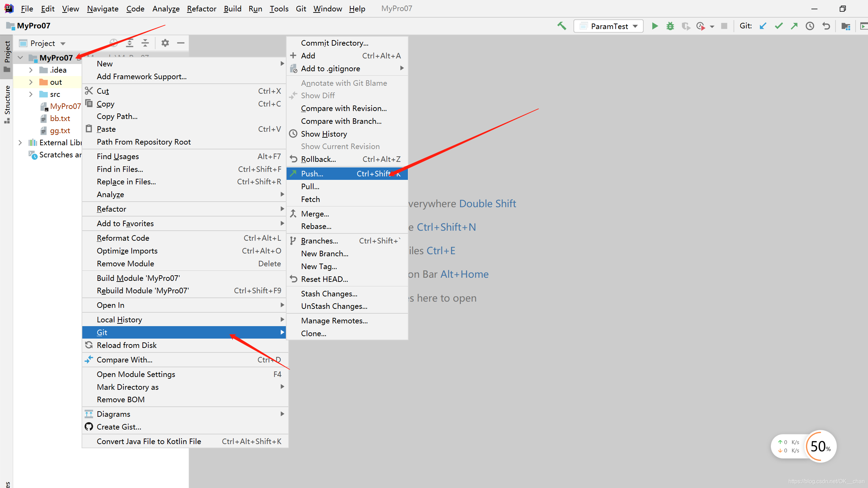Click Merge... in Git submenu
Image resolution: width=868 pixels, height=488 pixels.
point(347,214)
